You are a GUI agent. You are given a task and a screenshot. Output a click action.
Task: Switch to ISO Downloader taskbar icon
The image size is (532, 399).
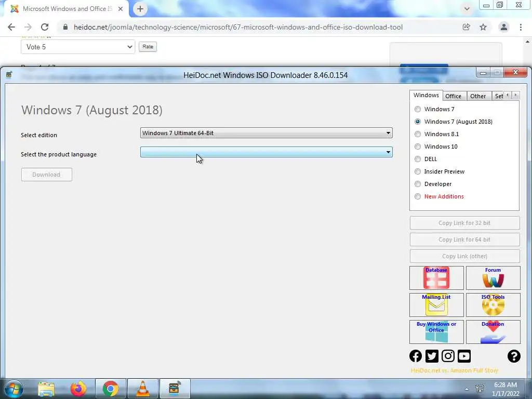tap(175, 389)
